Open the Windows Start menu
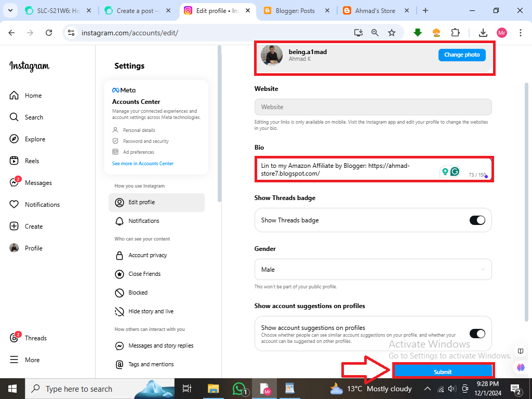Image resolution: width=532 pixels, height=399 pixels. click(x=12, y=389)
